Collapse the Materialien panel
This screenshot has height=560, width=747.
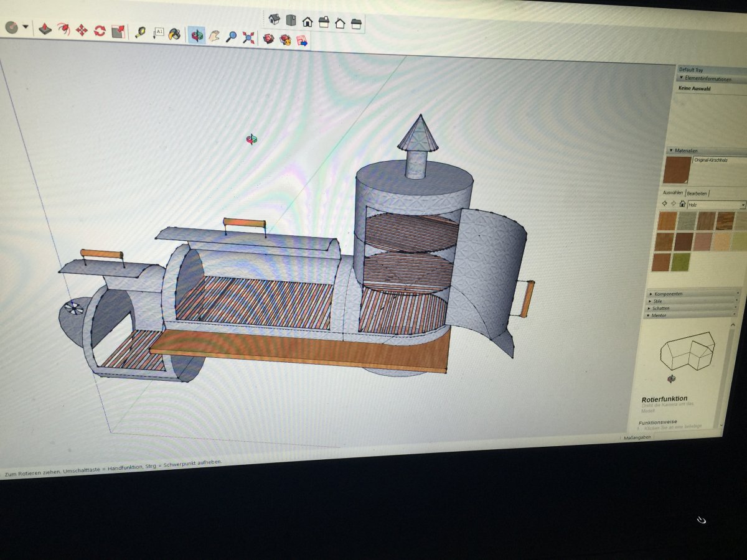[670, 150]
